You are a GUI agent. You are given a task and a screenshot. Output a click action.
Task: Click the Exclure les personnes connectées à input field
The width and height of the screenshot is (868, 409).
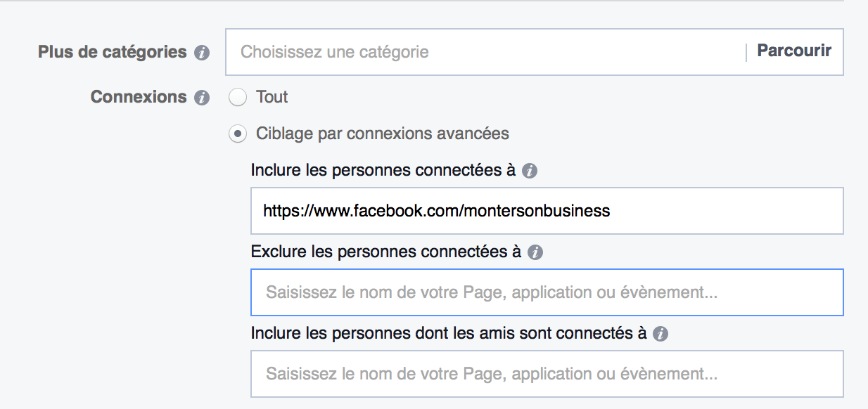click(547, 292)
